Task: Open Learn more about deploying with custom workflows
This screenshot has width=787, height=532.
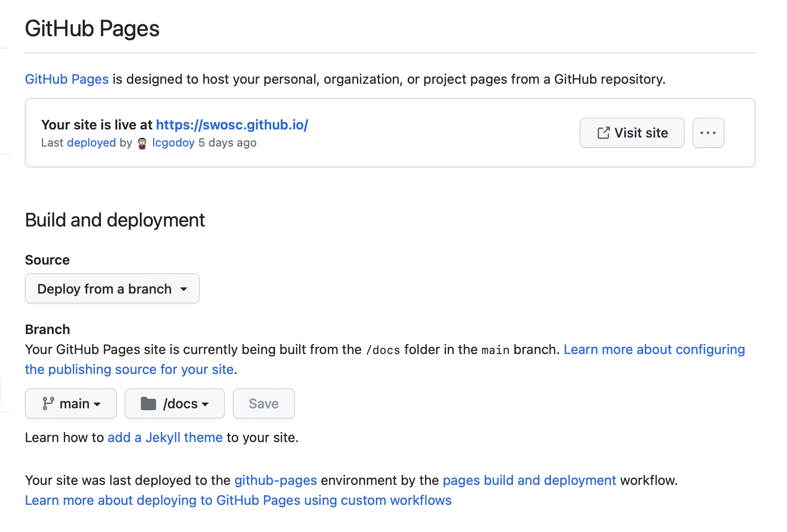Action: tap(238, 500)
